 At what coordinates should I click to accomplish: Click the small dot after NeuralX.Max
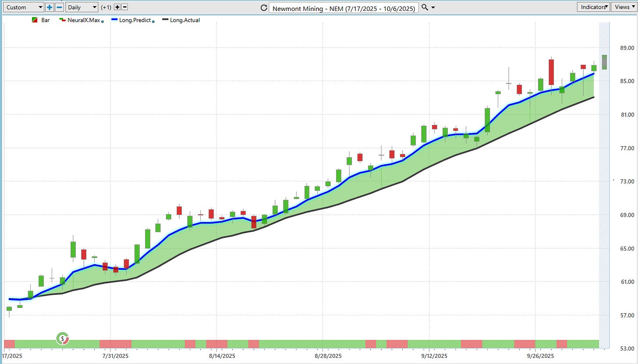pyautogui.click(x=102, y=21)
